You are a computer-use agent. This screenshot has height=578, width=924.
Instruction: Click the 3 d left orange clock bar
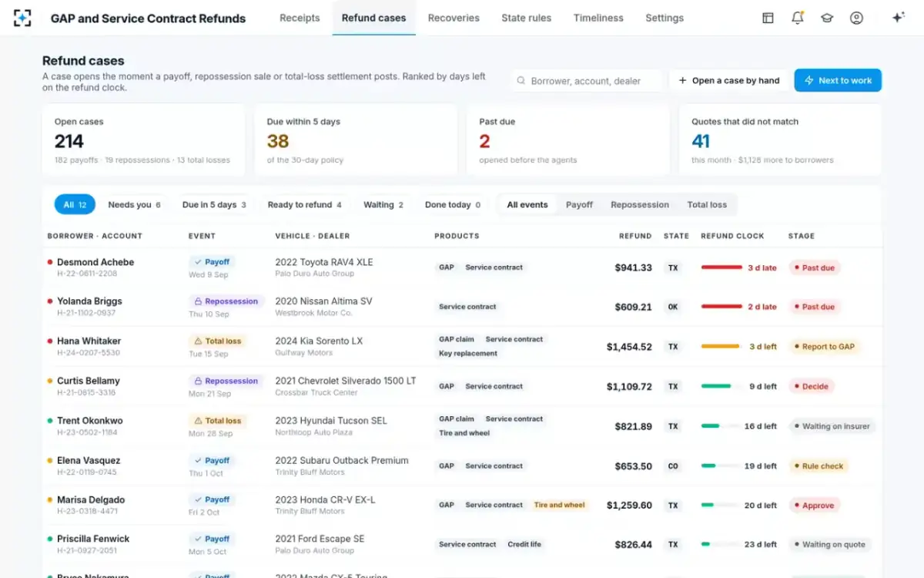tap(721, 347)
